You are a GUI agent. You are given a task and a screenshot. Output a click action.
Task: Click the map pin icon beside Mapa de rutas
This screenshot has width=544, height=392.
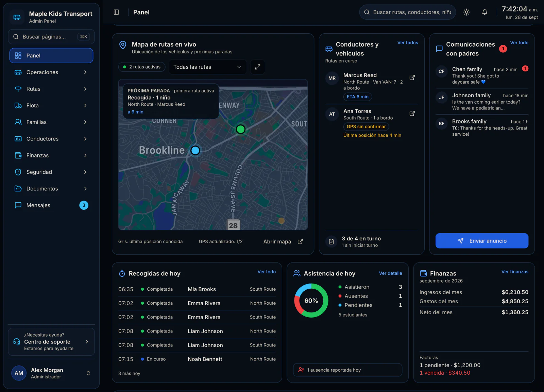click(123, 45)
